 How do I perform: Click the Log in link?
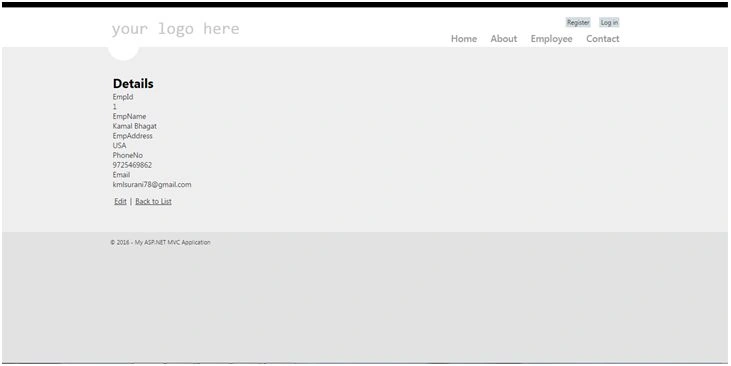click(x=609, y=22)
